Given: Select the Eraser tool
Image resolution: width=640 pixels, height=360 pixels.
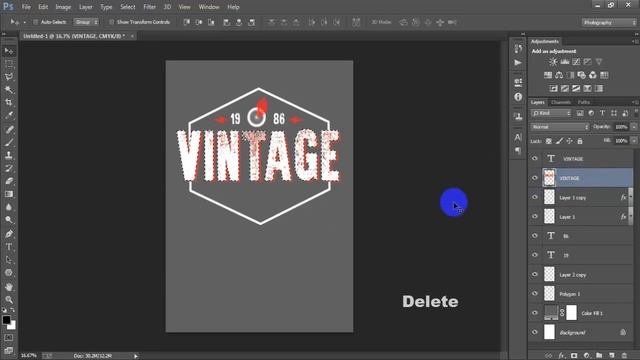Looking at the screenshot, I should 9,181.
